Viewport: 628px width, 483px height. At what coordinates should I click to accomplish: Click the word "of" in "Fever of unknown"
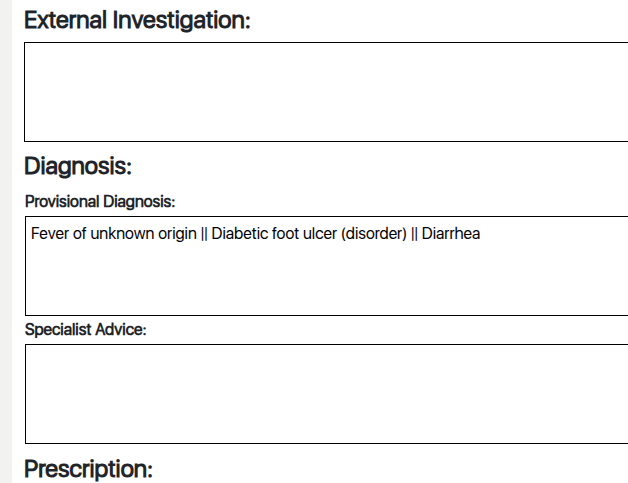tap(79, 235)
